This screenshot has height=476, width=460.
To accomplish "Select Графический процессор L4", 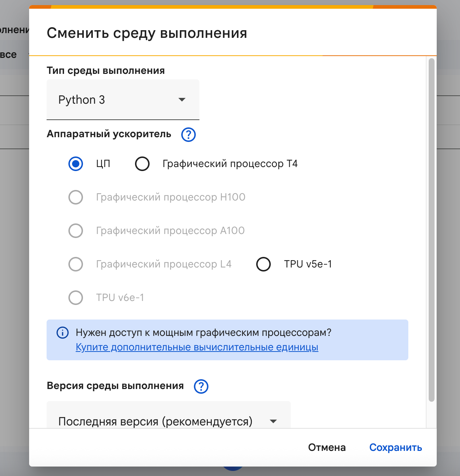I will point(75,264).
